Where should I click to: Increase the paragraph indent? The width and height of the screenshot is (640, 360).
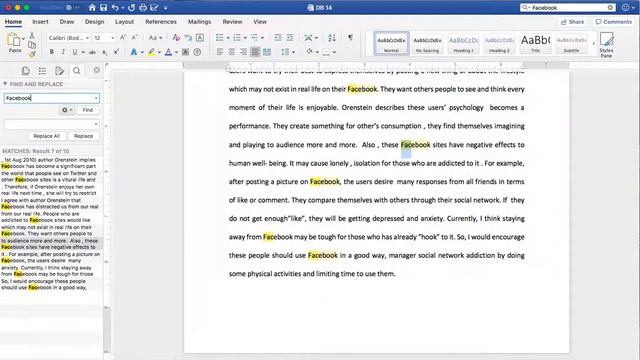290,38
